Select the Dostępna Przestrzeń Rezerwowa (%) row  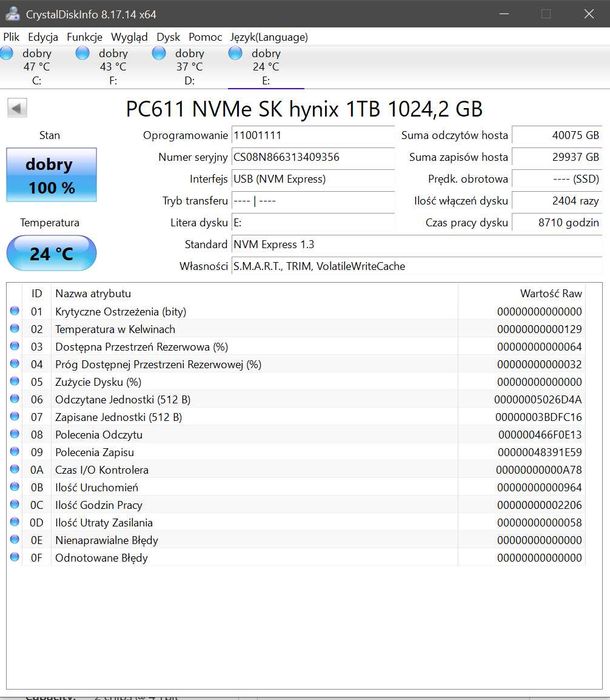(x=296, y=347)
